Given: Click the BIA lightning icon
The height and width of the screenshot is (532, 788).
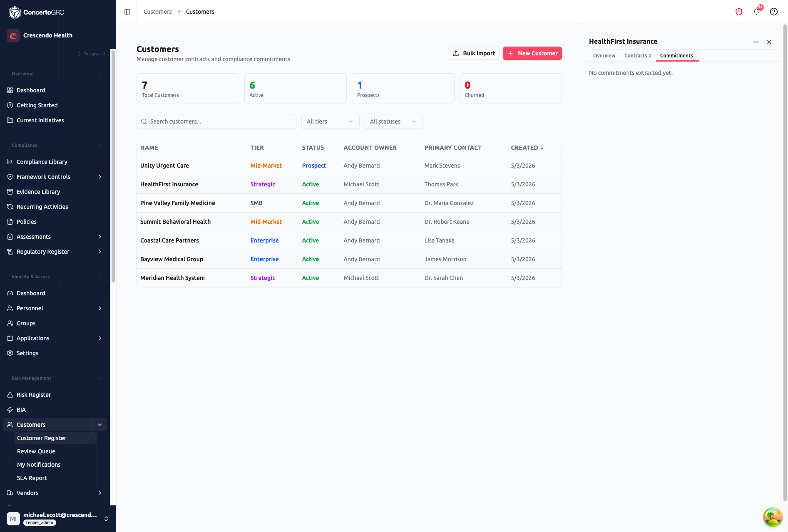Looking at the screenshot, I should point(10,410).
